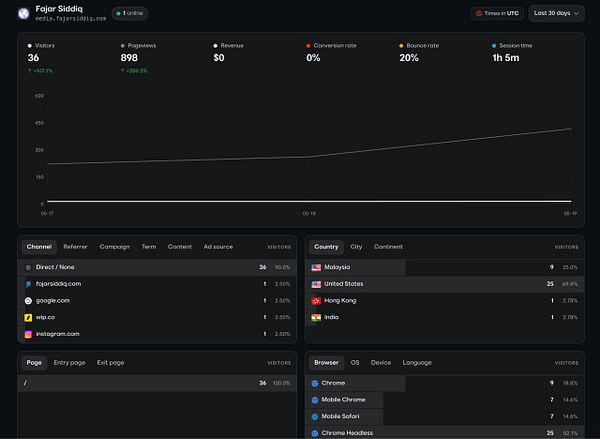Viewport: 600px width, 439px height.
Task: Click the Chrome browser icon
Action: [x=315, y=383]
